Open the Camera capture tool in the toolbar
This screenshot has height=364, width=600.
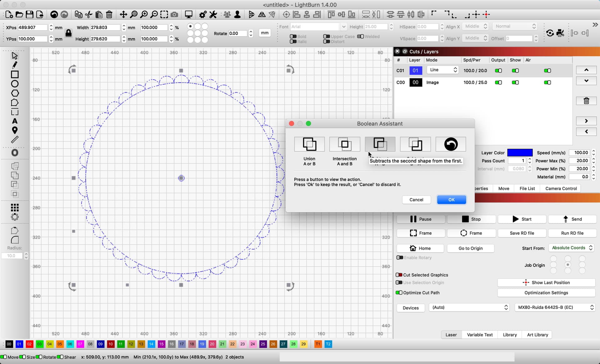pyautogui.click(x=174, y=14)
